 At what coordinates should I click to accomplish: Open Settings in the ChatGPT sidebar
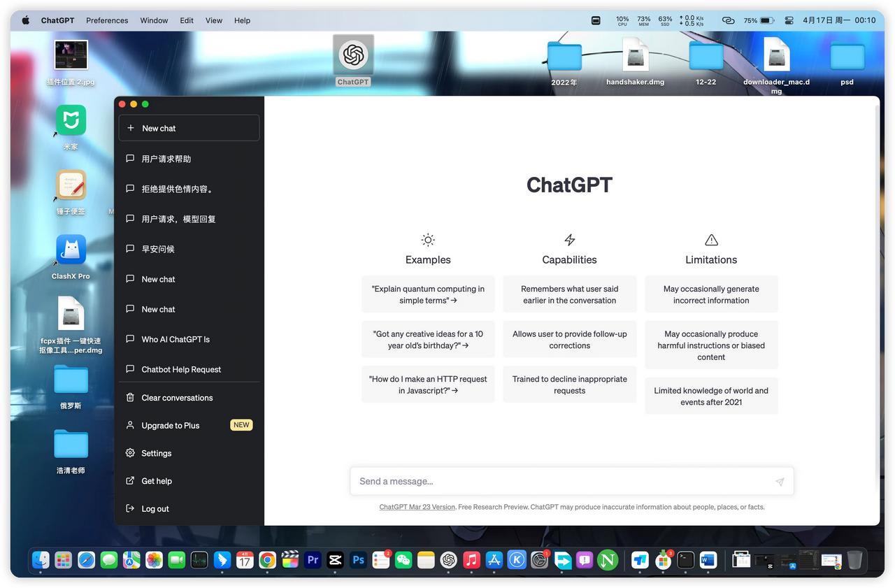[189, 453]
